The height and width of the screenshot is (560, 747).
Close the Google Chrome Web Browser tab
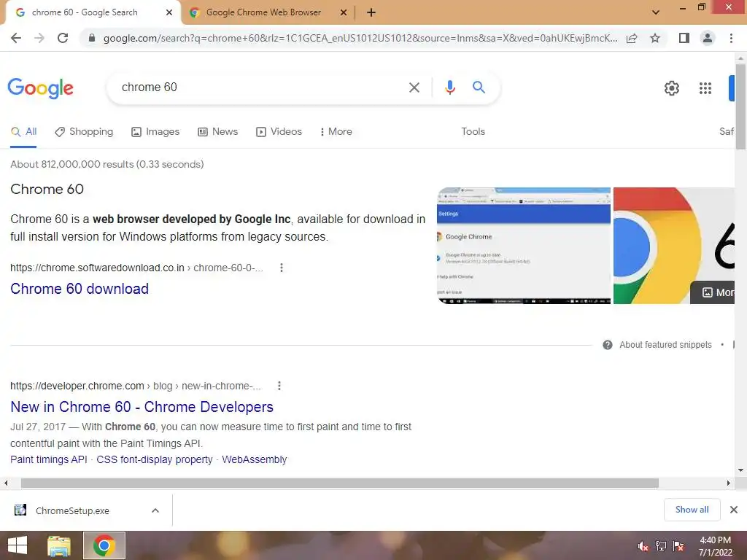(344, 12)
